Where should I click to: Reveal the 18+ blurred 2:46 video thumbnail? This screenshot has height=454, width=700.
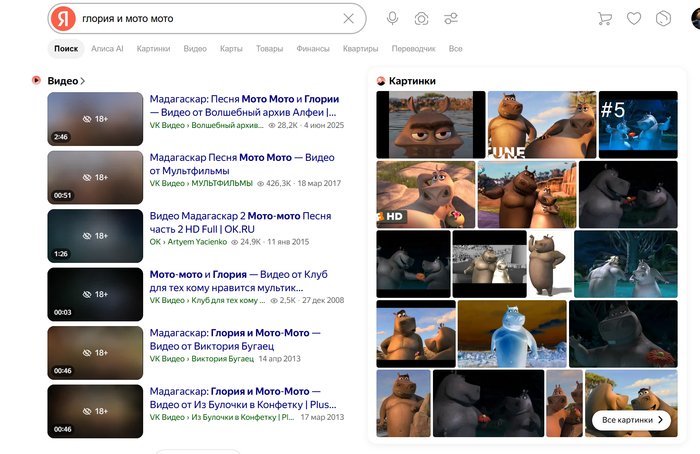tap(95, 119)
